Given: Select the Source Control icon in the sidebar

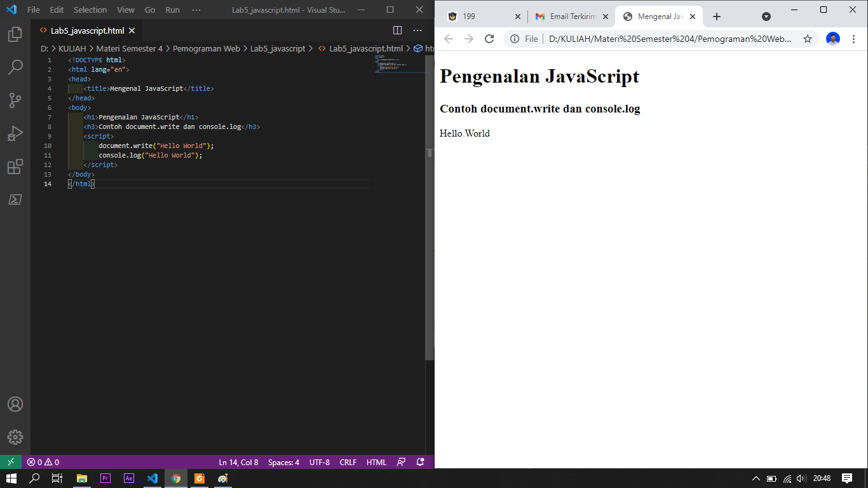Looking at the screenshot, I should (x=15, y=100).
